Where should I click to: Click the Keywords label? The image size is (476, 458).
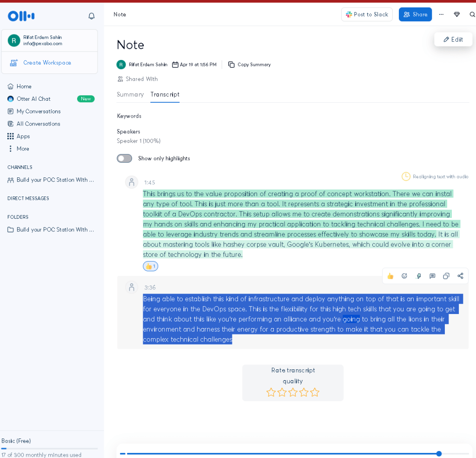point(129,116)
